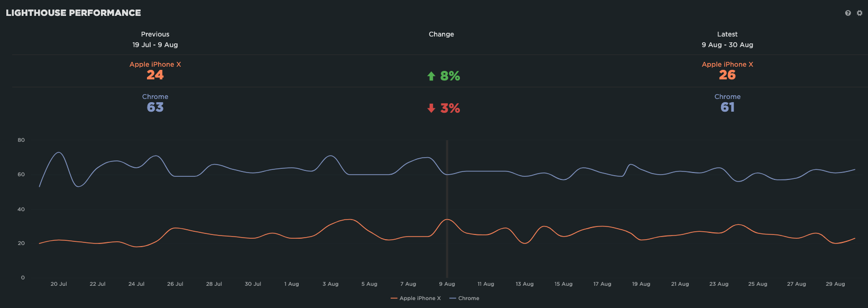The width and height of the screenshot is (868, 308).
Task: Click the Latest period date range 9 Aug - 30 Aug
Action: point(727,45)
